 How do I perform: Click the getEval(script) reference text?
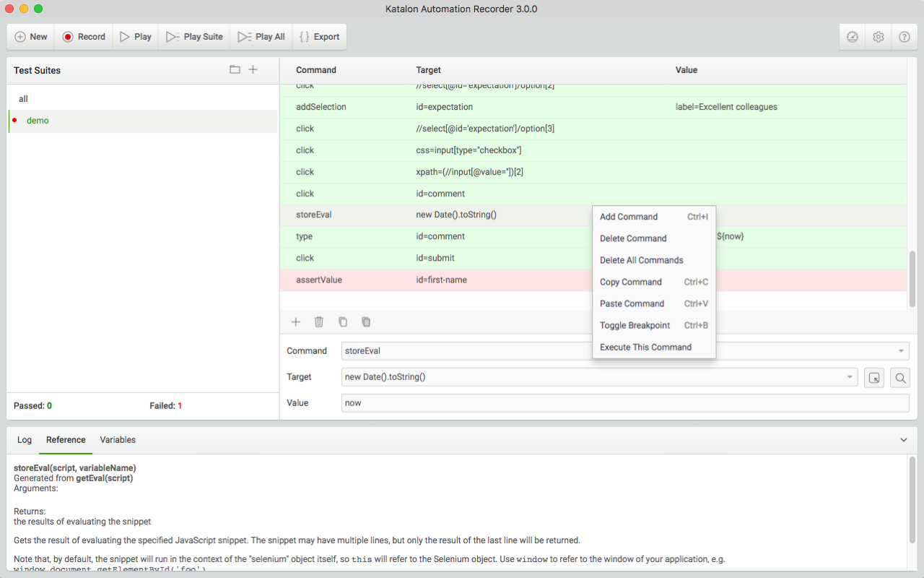(105, 478)
